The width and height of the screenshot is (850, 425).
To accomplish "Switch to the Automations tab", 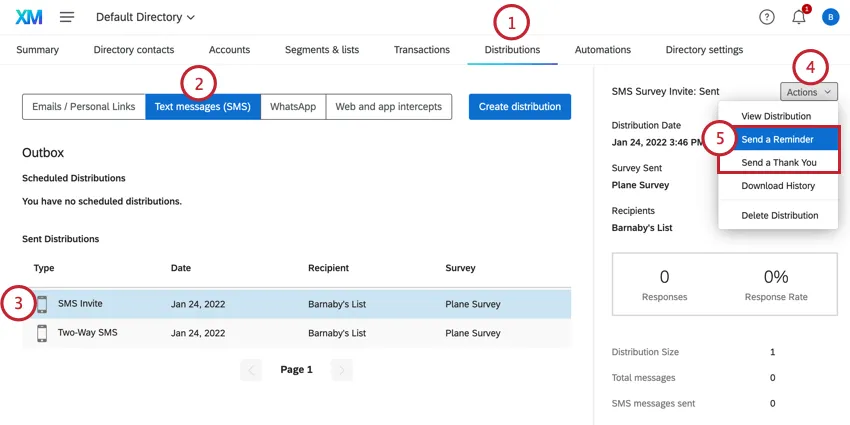I will 602,50.
